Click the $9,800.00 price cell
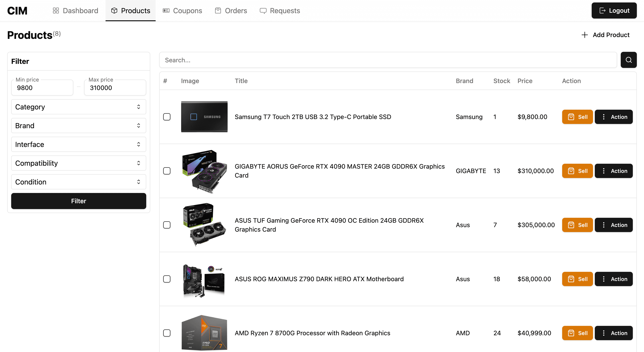This screenshot has height=352, width=644. click(x=532, y=117)
